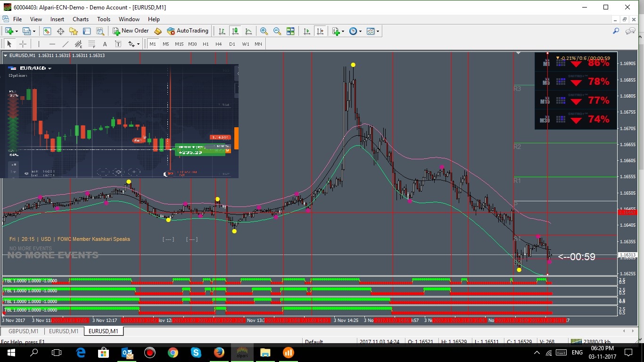644x362 pixels.
Task: Select the H1 timeframe button
Action: [206, 44]
